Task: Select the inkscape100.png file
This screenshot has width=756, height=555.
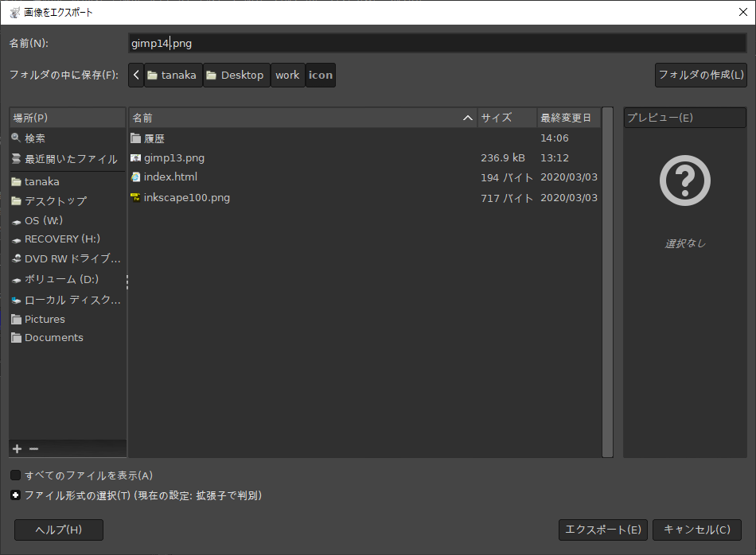Action: point(186,197)
